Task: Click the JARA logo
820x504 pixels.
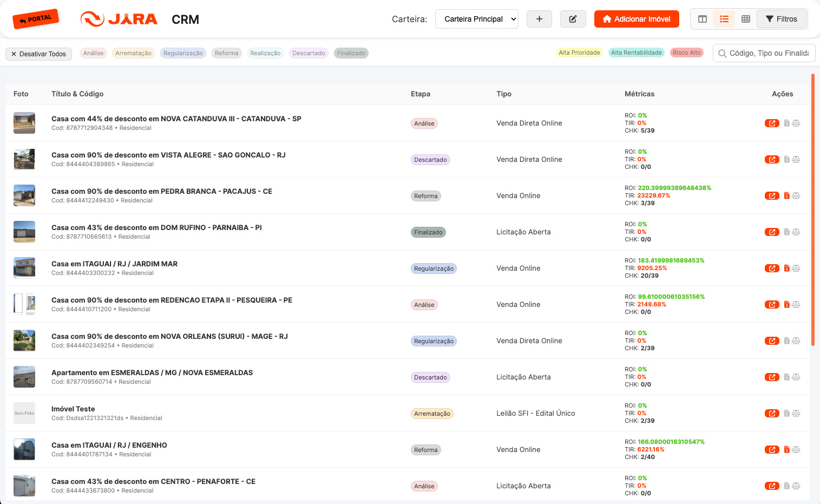Action: click(x=119, y=19)
